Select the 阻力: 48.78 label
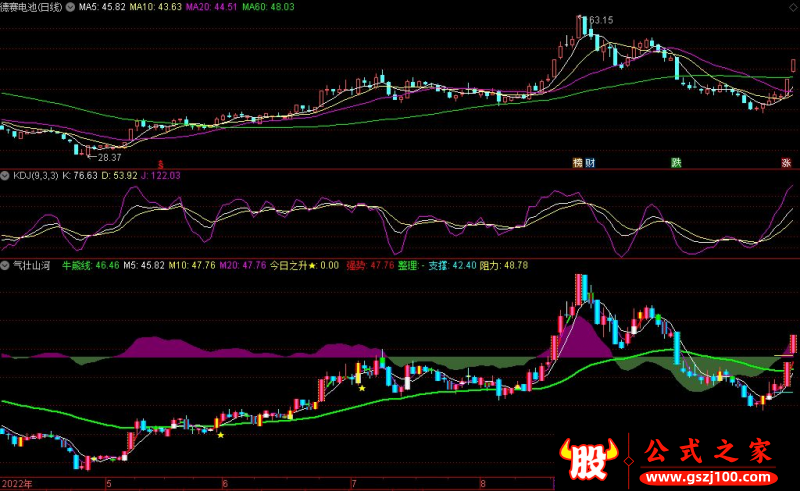The image size is (800, 491). point(504,265)
